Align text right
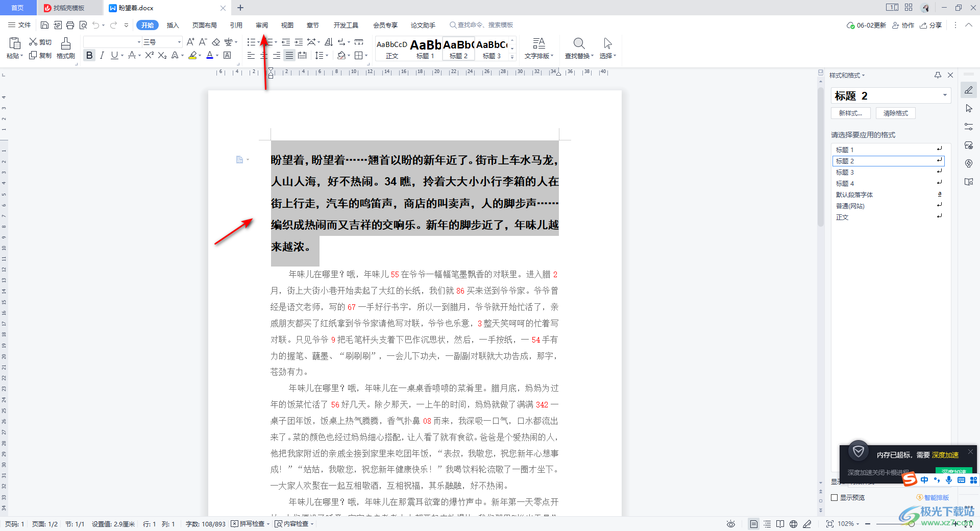The height and width of the screenshot is (531, 980). [276, 55]
